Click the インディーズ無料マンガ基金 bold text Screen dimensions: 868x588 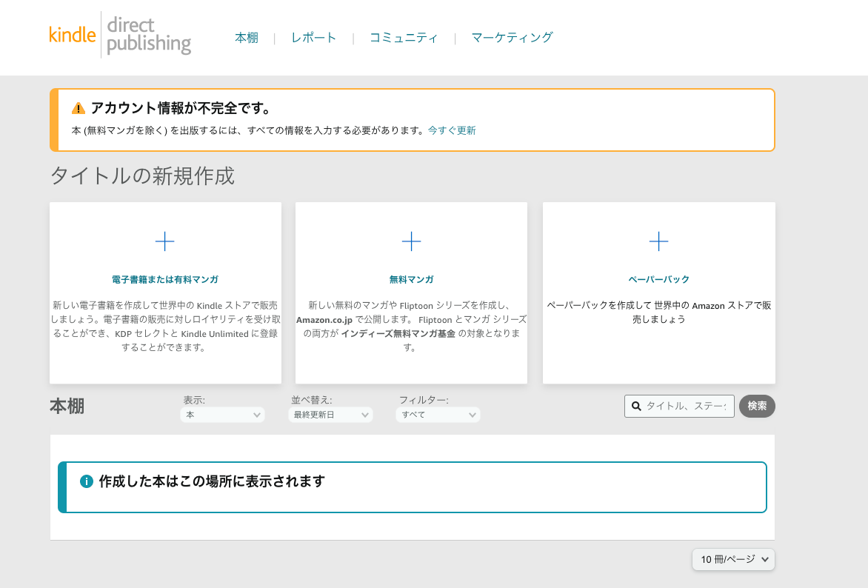coord(398,334)
